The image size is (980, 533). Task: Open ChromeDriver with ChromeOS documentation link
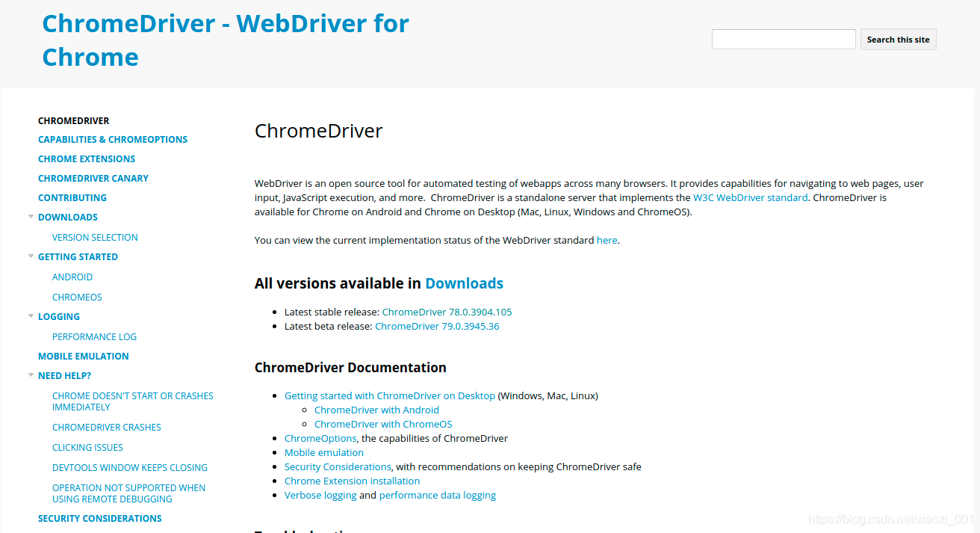pos(383,424)
